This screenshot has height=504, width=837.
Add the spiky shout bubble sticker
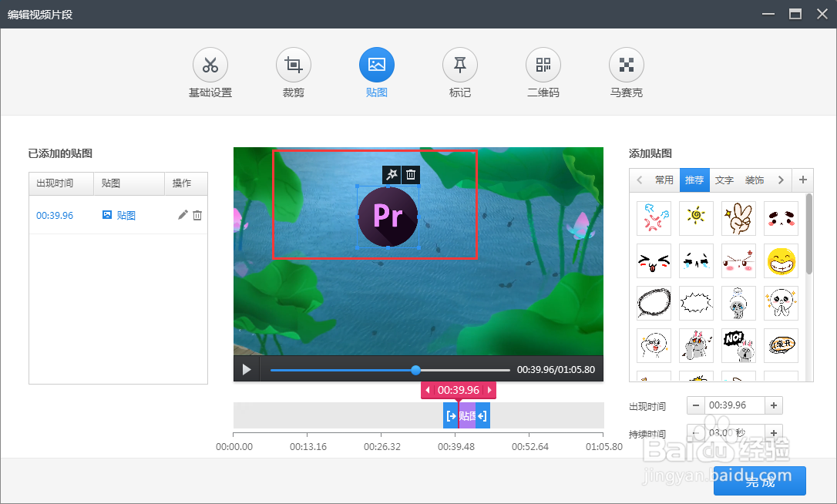click(x=696, y=304)
